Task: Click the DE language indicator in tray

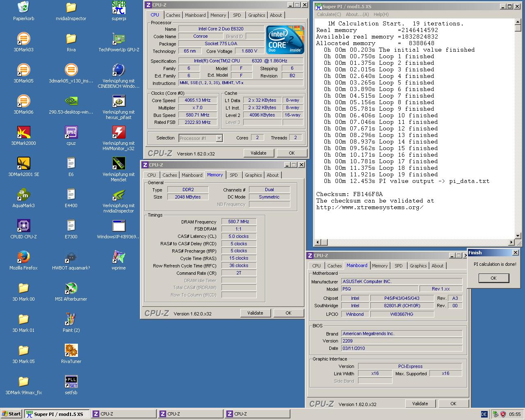Action: [x=484, y=414]
